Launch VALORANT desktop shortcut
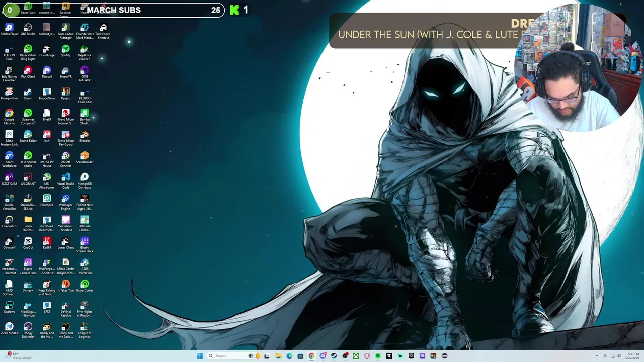This screenshot has width=644, height=362. click(x=28, y=179)
